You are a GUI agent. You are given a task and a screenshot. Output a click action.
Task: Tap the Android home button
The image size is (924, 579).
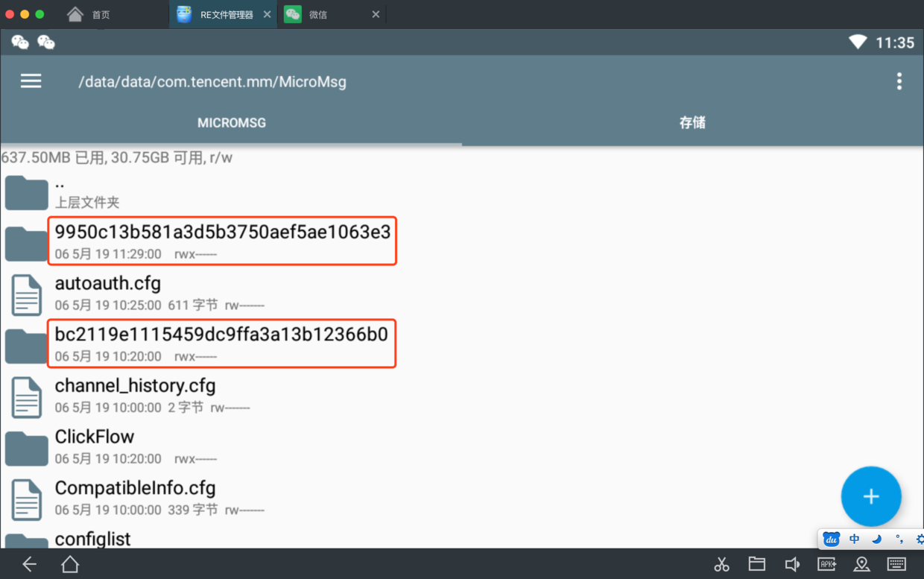(x=70, y=564)
